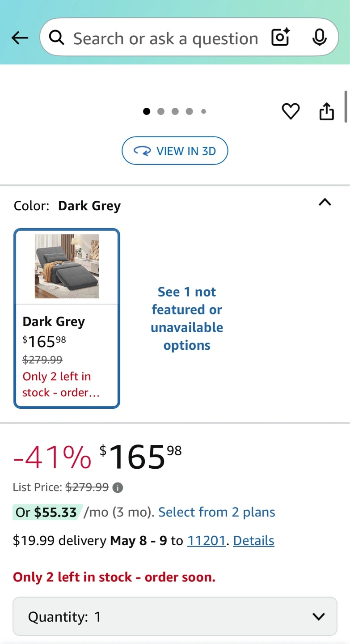The image size is (350, 644).
Task: Change delivery zip code 11201
Action: coord(206,541)
